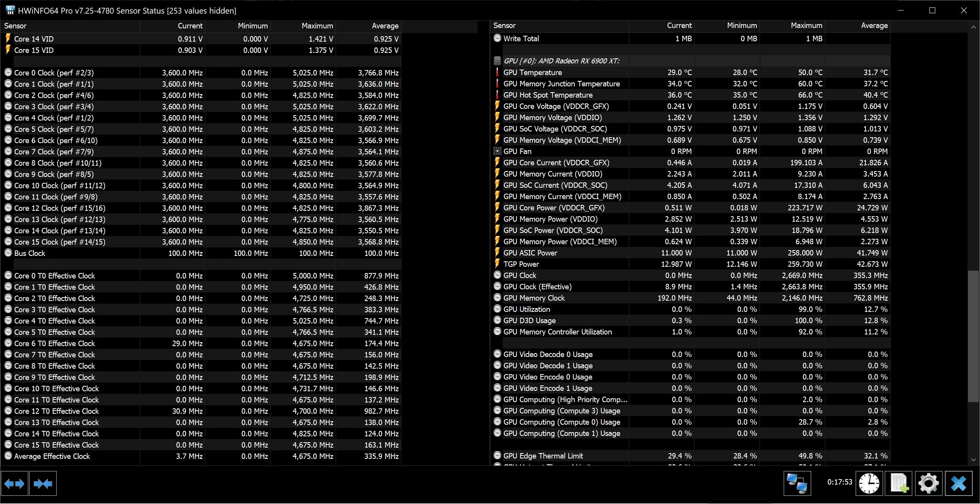Click the fan icon of GPU Fan row
The width and height of the screenshot is (980, 504).
coord(497,151)
